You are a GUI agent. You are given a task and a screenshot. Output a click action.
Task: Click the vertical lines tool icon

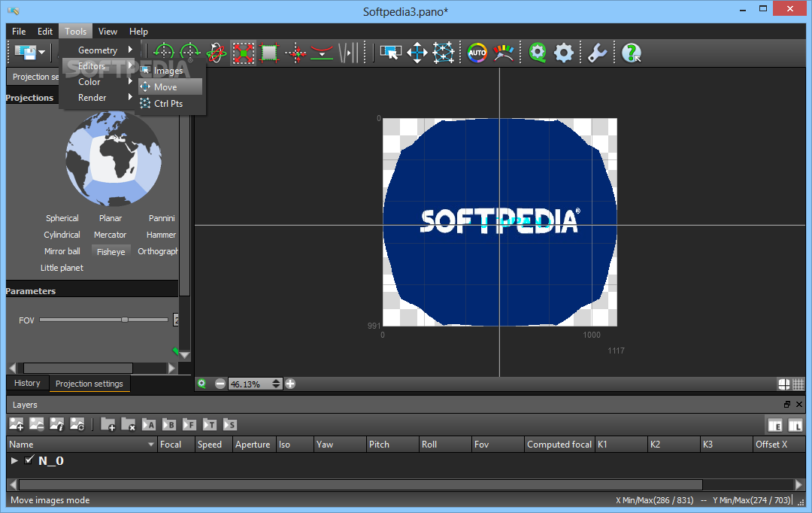coord(349,53)
